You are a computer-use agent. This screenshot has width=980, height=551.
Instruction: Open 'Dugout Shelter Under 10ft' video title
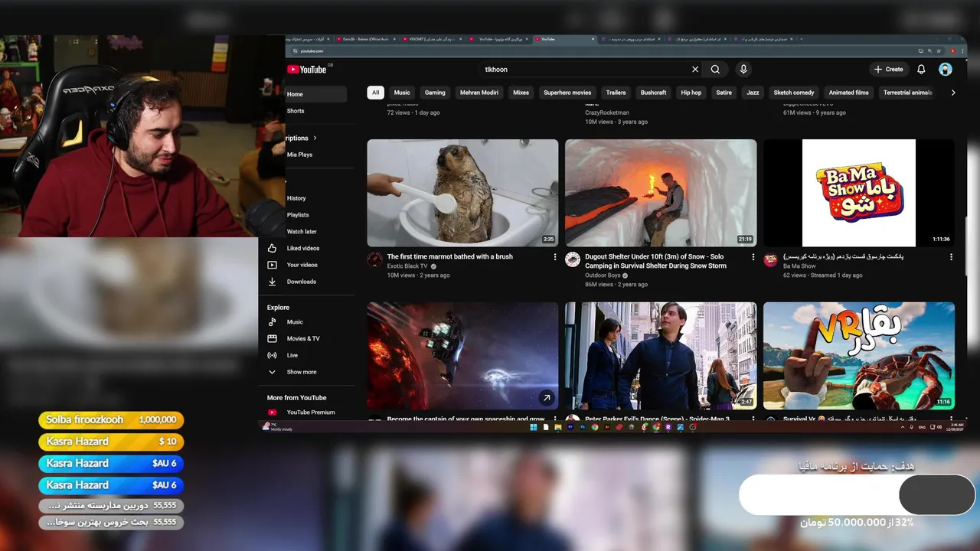point(655,262)
